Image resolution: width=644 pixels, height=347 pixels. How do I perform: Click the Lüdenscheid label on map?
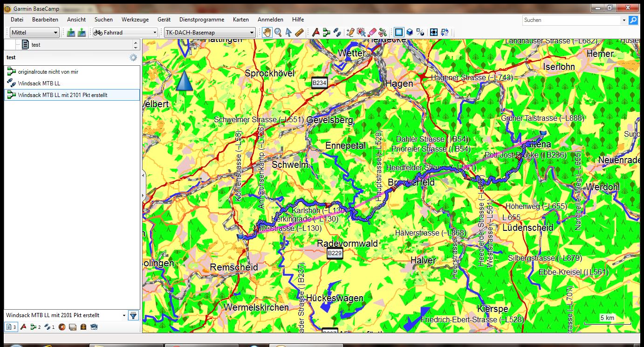pos(528,228)
